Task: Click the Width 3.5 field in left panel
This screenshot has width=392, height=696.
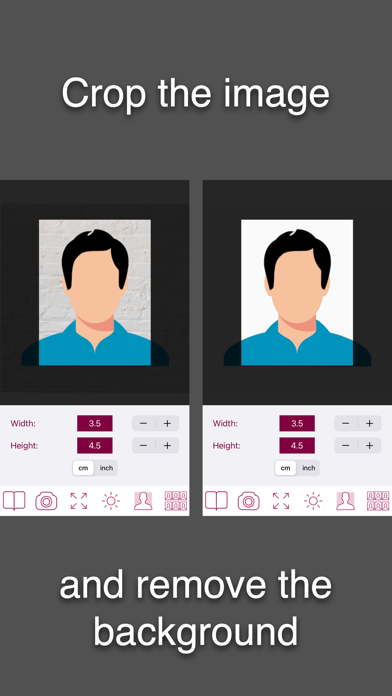Action: (95, 423)
